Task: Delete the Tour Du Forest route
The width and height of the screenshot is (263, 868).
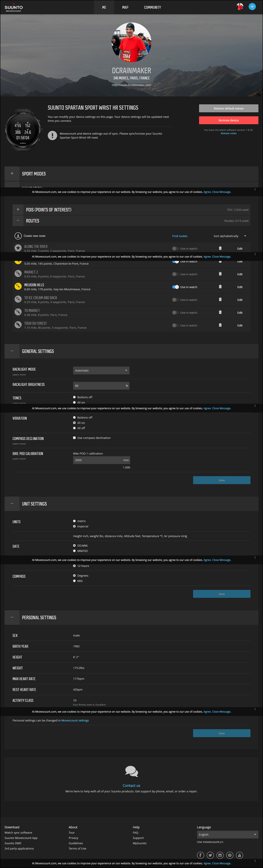Action: coord(220,325)
